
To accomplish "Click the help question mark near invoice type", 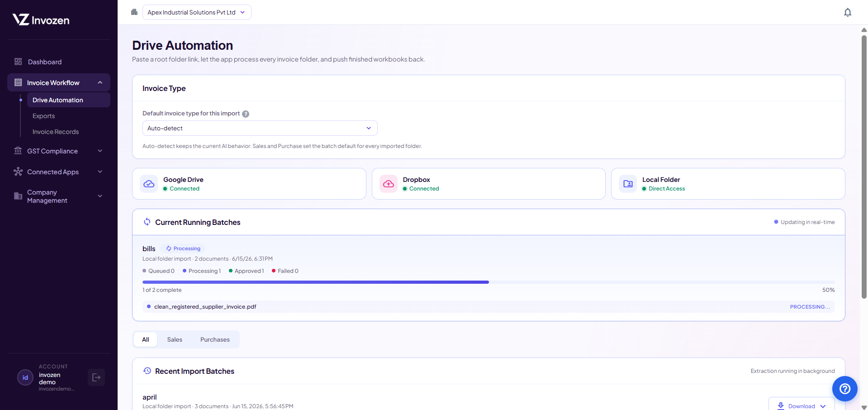I will [x=246, y=114].
